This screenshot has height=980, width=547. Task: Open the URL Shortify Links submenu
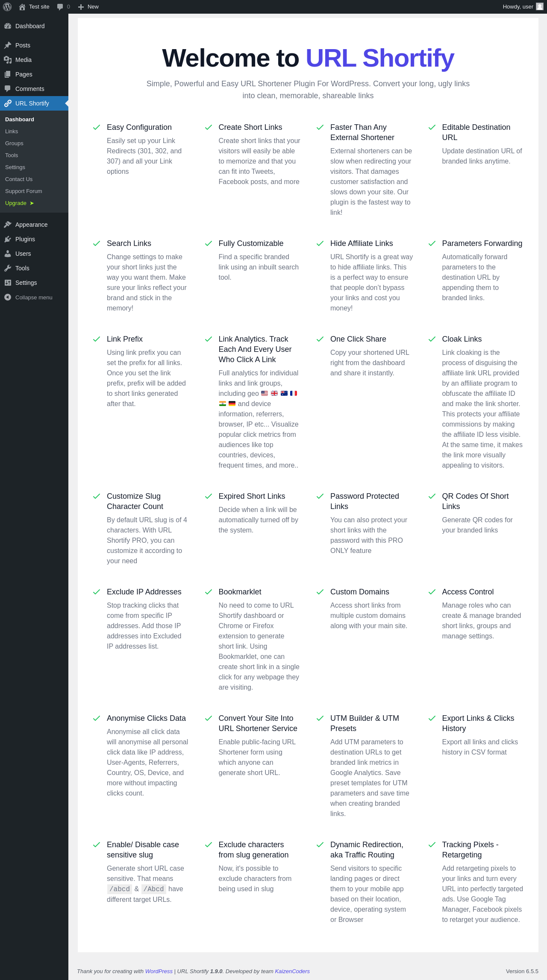click(x=34, y=132)
